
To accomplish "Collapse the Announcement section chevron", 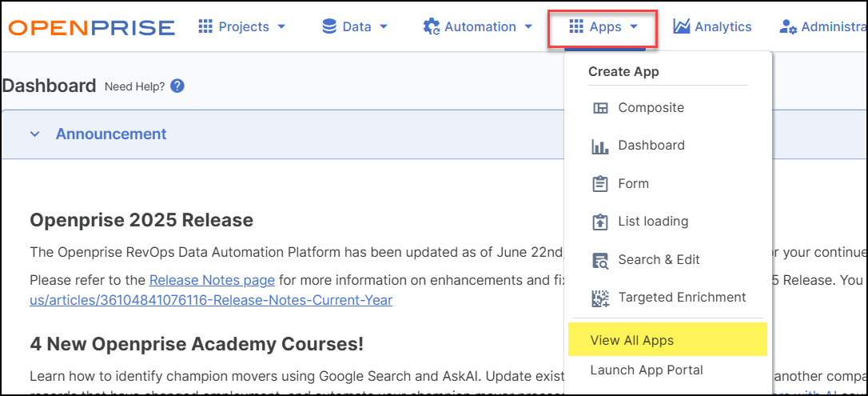I will [35, 134].
